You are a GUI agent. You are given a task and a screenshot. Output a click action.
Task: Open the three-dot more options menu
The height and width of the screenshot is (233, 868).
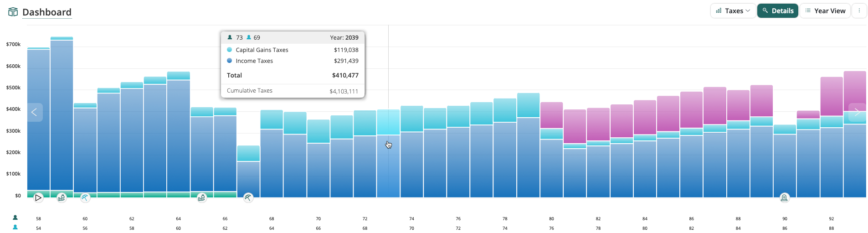tap(859, 10)
